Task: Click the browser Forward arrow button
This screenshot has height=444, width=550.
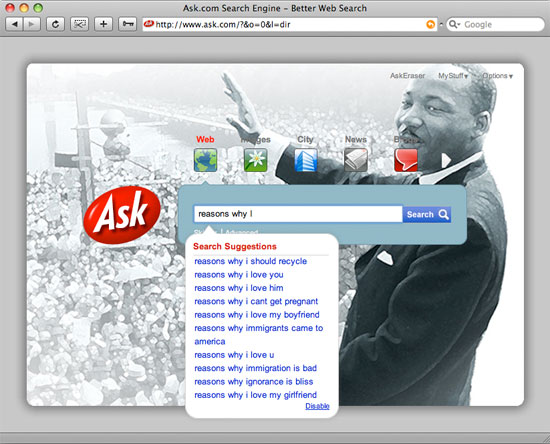Action: pos(32,24)
